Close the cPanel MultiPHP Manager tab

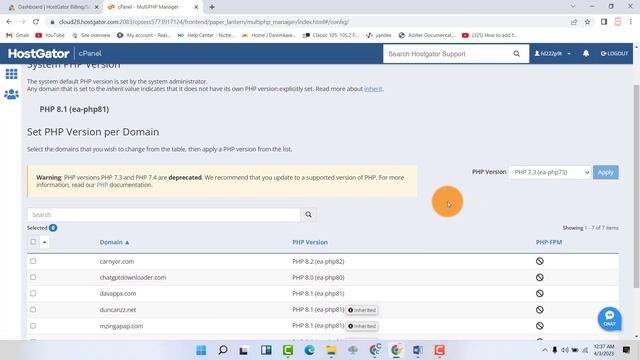[x=196, y=7]
